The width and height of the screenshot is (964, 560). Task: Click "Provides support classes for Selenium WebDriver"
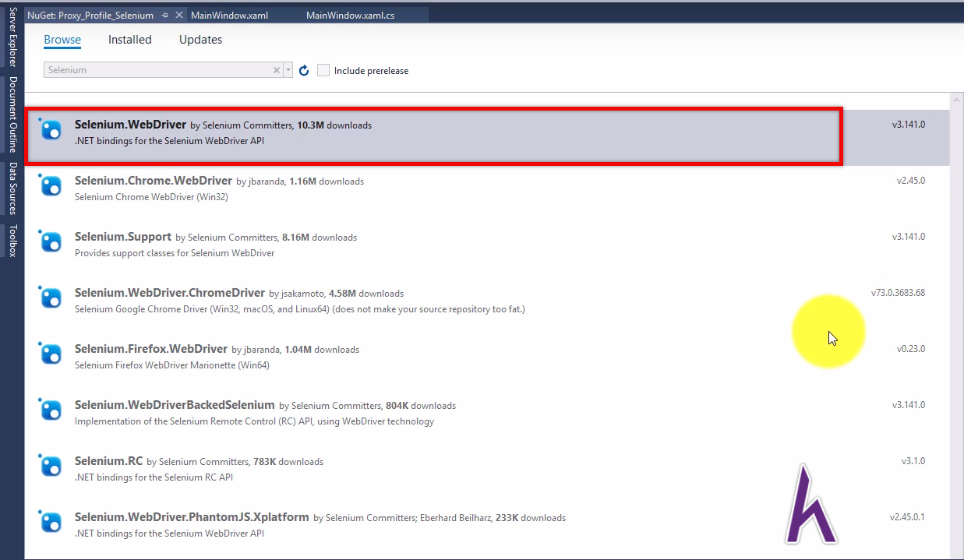(x=175, y=253)
